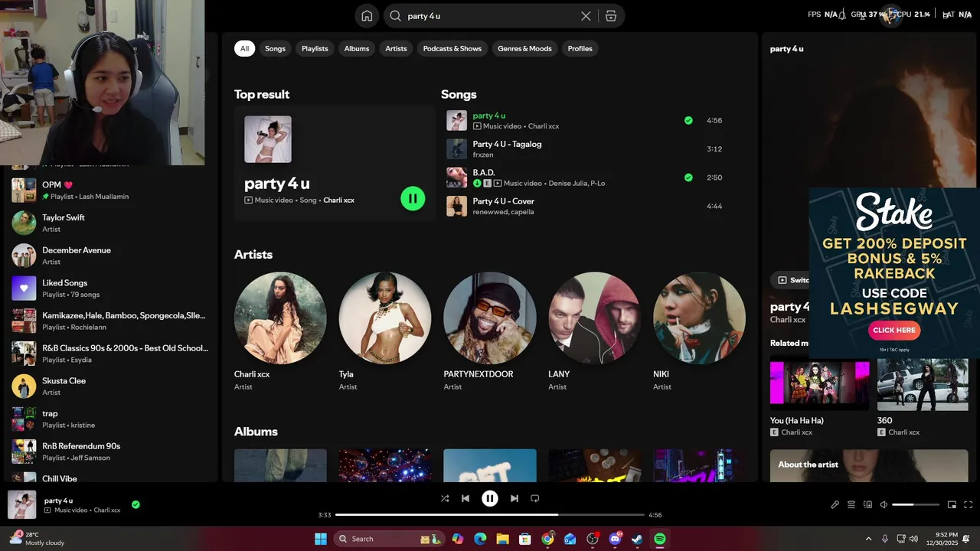Open Skusta Clee in the library

(111, 386)
